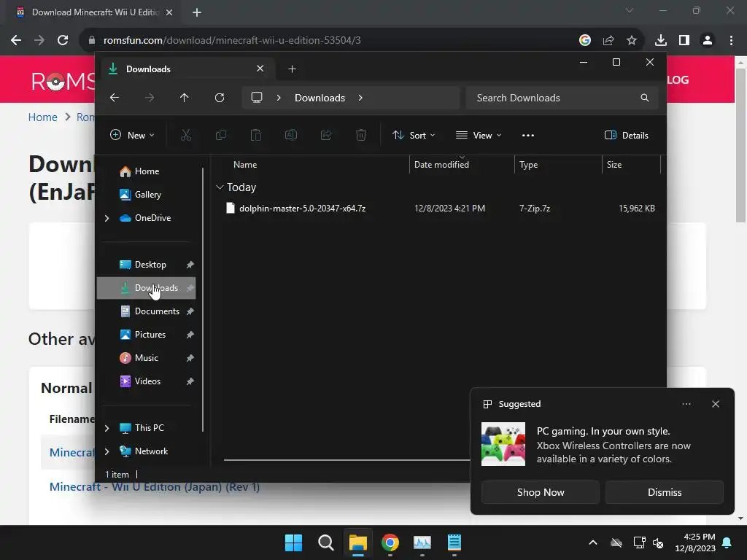Expand Network in navigation pane
Viewport: 747px width, 560px height.
coord(107,451)
